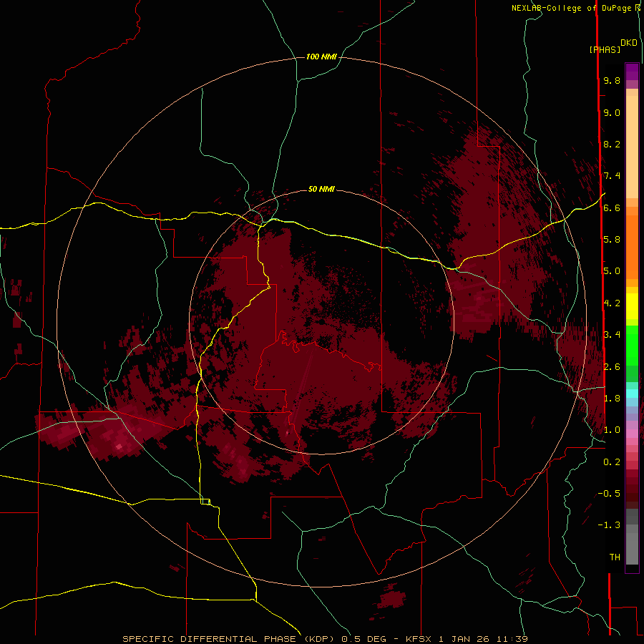Select the 4.2 scale value
This screenshot has width=644, height=644.
pos(612,303)
